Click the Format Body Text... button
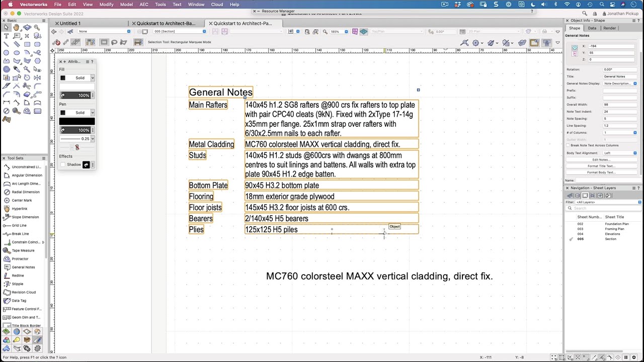 tap(601, 172)
